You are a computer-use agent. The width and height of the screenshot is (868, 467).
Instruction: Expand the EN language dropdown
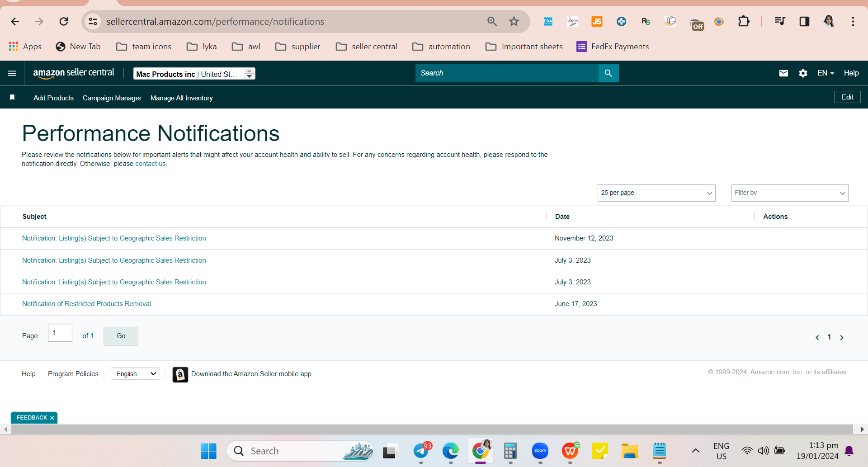click(x=826, y=73)
